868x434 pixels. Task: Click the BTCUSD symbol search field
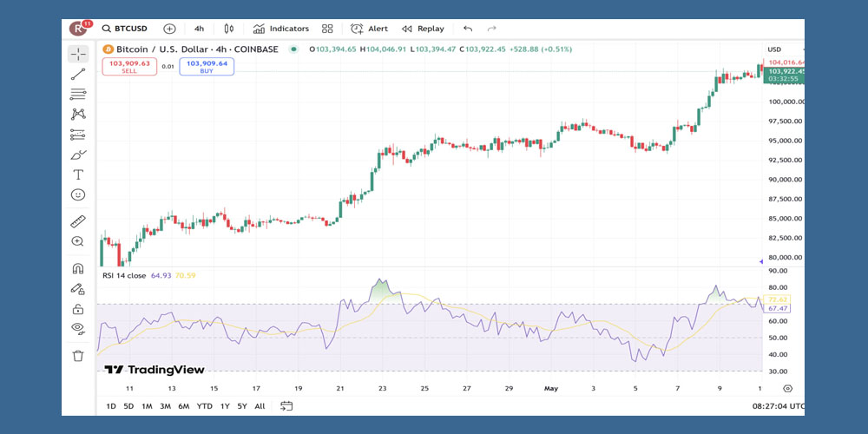pos(127,29)
